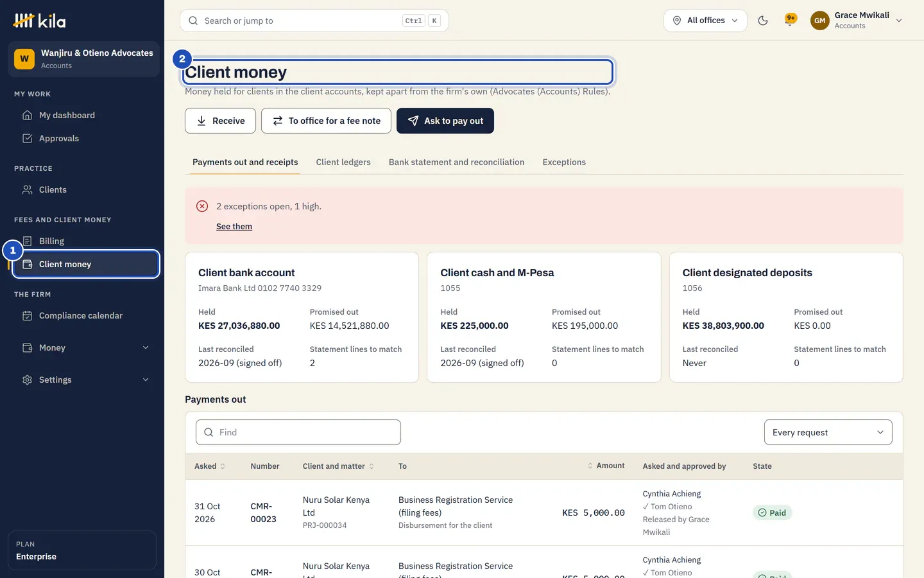Click the red exceptions alert icon
Image resolution: width=924 pixels, height=578 pixels.
click(202, 206)
